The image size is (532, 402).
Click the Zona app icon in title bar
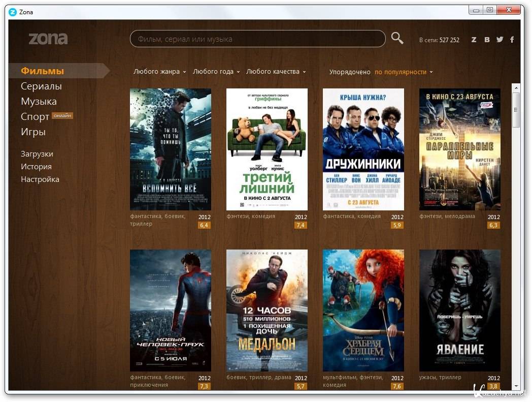coord(13,12)
